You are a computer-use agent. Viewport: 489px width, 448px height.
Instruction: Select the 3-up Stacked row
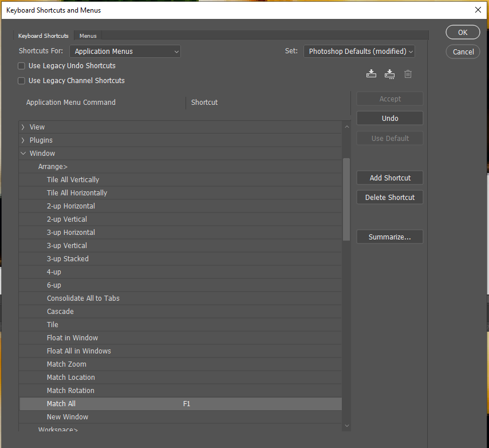tap(180, 258)
